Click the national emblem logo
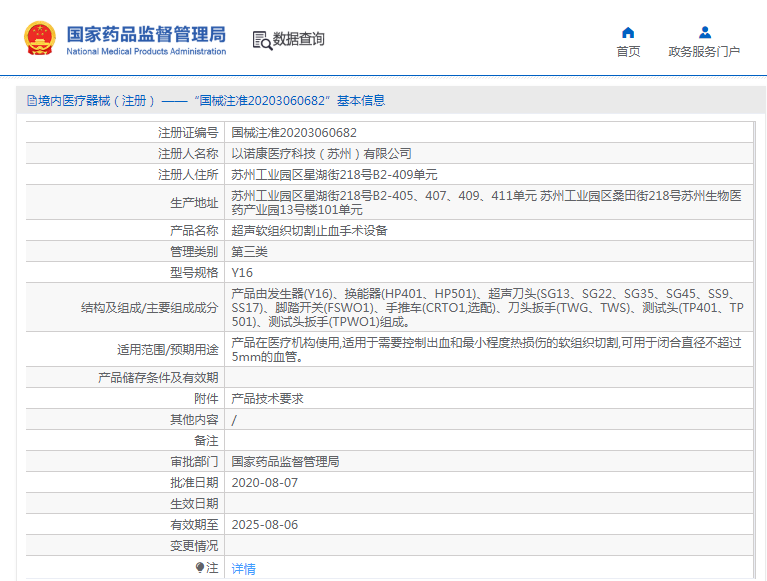 click(x=40, y=38)
